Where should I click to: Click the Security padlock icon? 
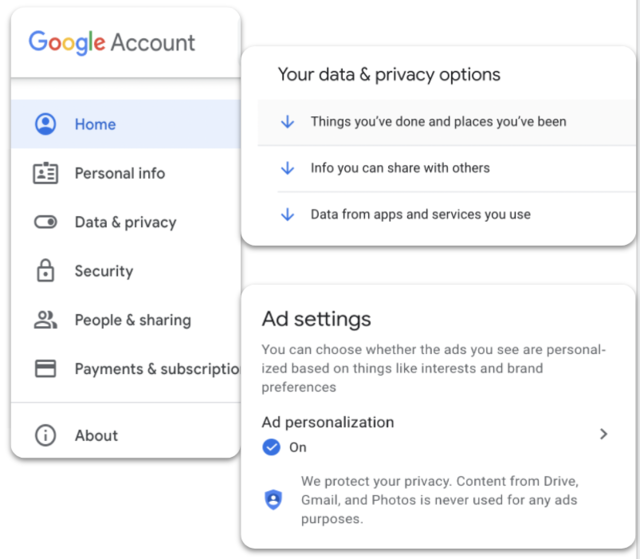click(x=45, y=271)
